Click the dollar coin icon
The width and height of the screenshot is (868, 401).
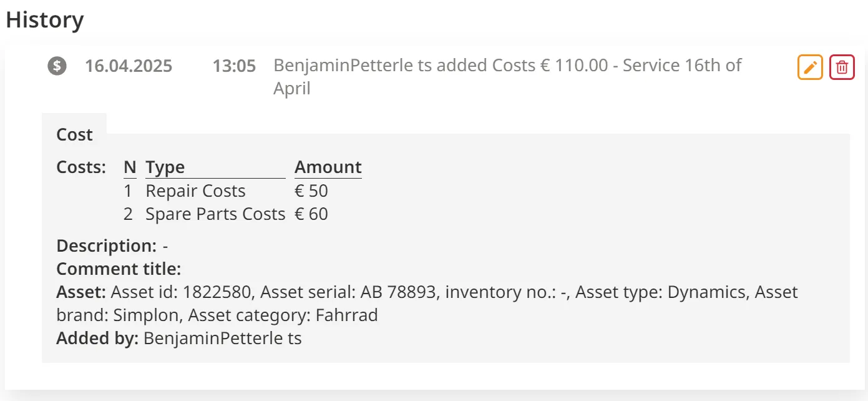click(57, 66)
